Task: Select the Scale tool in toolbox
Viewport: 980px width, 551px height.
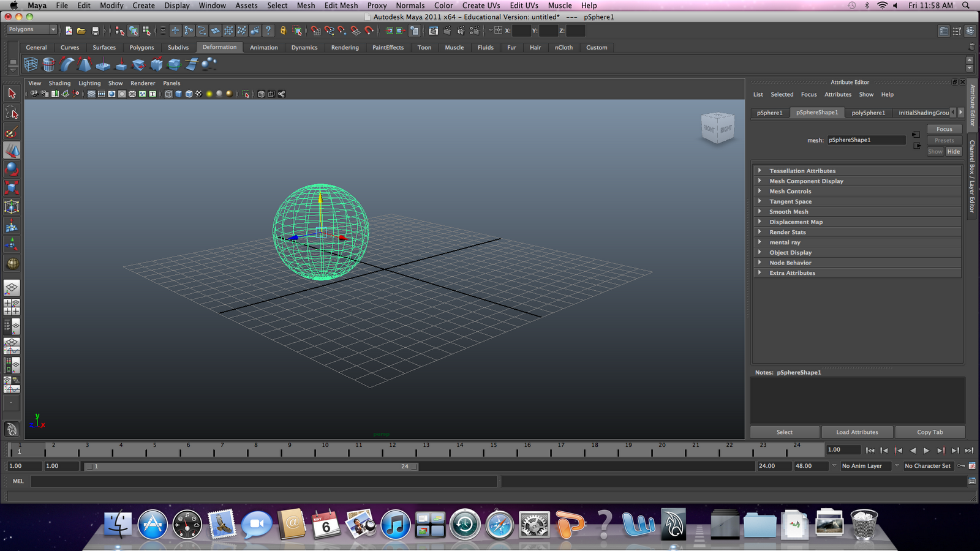Action: tap(12, 188)
